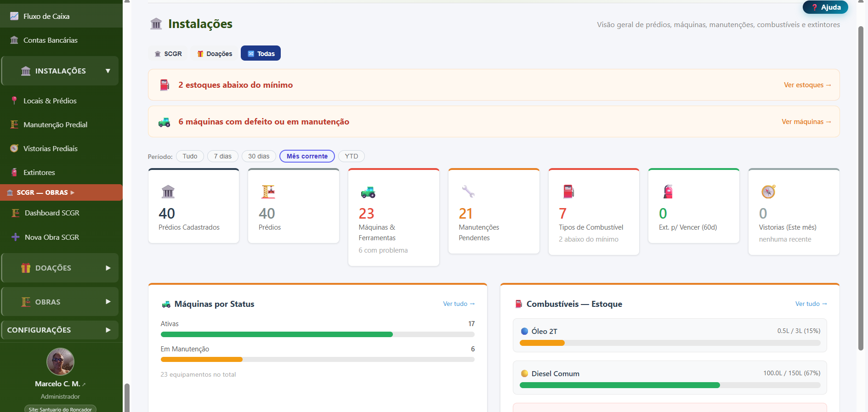
Task: Click '23 equipamentos no total' text
Action: click(198, 374)
